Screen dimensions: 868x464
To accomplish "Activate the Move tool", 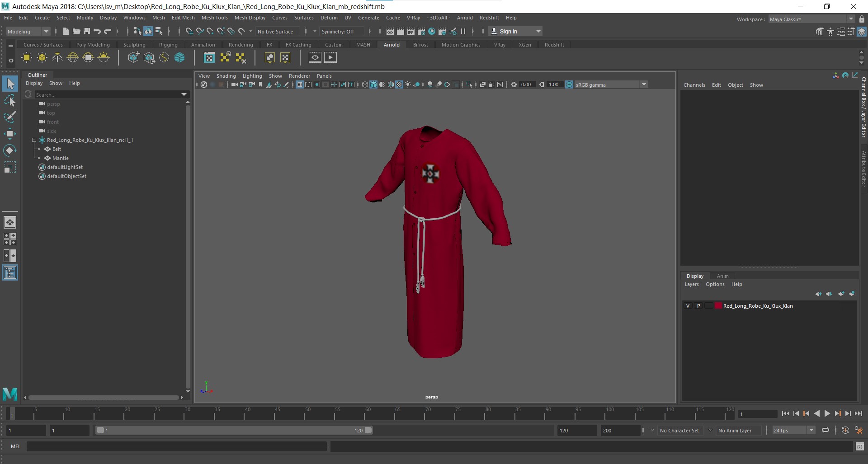I will (x=10, y=134).
